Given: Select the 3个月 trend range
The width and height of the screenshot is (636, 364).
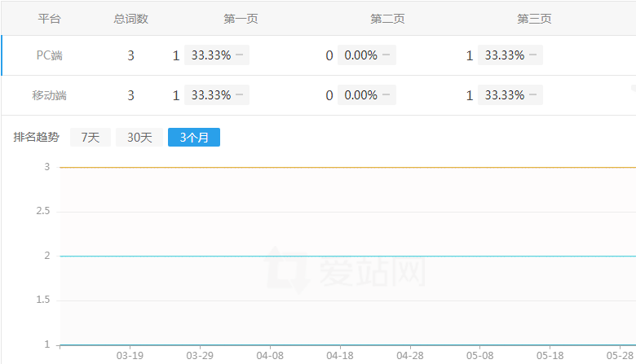Looking at the screenshot, I should (x=194, y=138).
